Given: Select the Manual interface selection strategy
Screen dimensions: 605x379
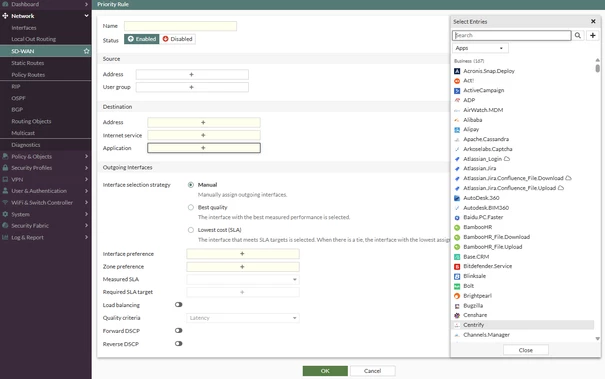Looking at the screenshot, I should (x=191, y=185).
